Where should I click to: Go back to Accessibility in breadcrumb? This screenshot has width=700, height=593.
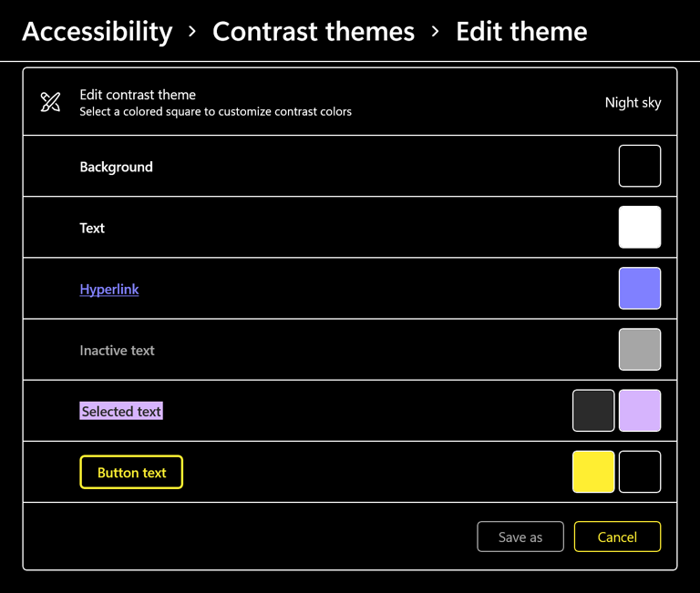click(x=97, y=32)
